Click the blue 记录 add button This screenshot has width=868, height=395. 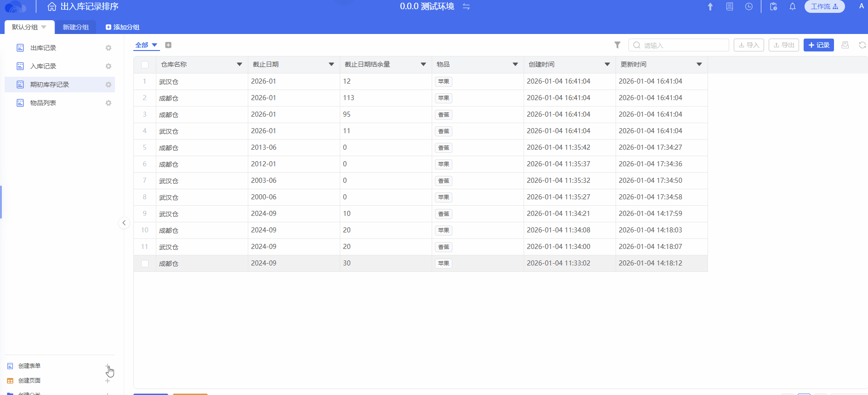(818, 45)
